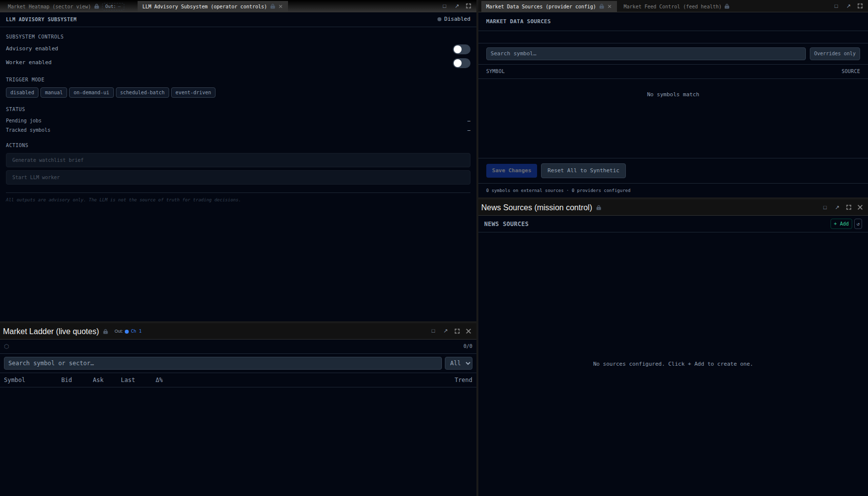Click square float icon in Market Data Sources header

[x=836, y=6]
